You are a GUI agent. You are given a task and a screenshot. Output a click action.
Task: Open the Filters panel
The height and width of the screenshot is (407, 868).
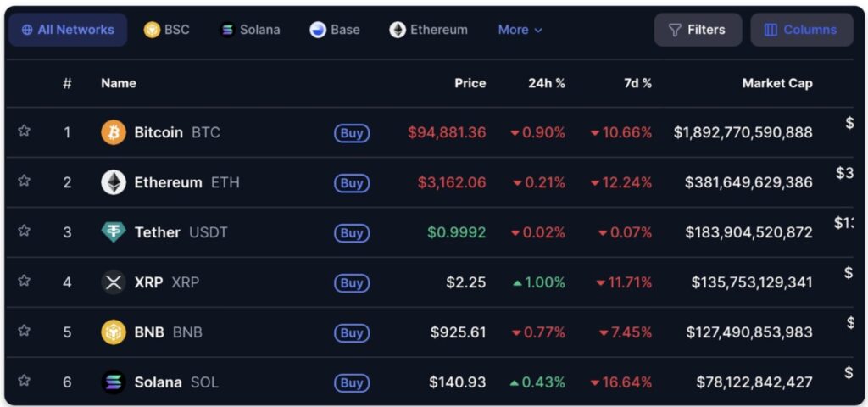coord(697,30)
